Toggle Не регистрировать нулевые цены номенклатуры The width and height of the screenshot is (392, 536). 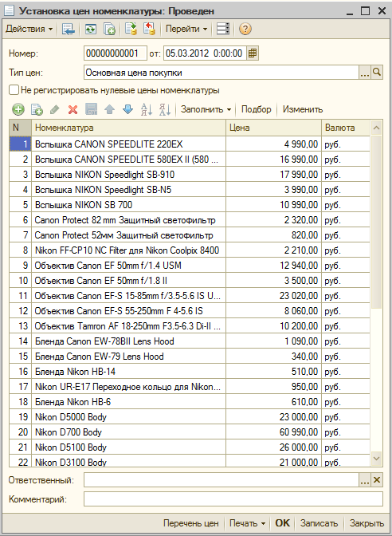click(x=14, y=90)
